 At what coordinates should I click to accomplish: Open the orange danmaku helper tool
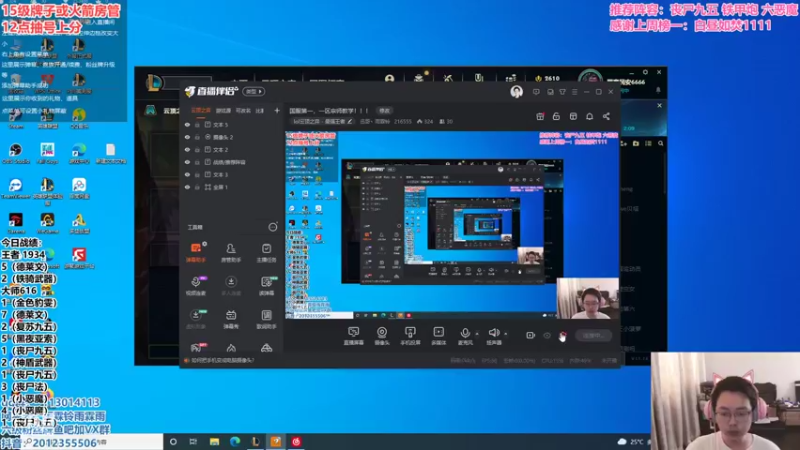[x=196, y=252]
